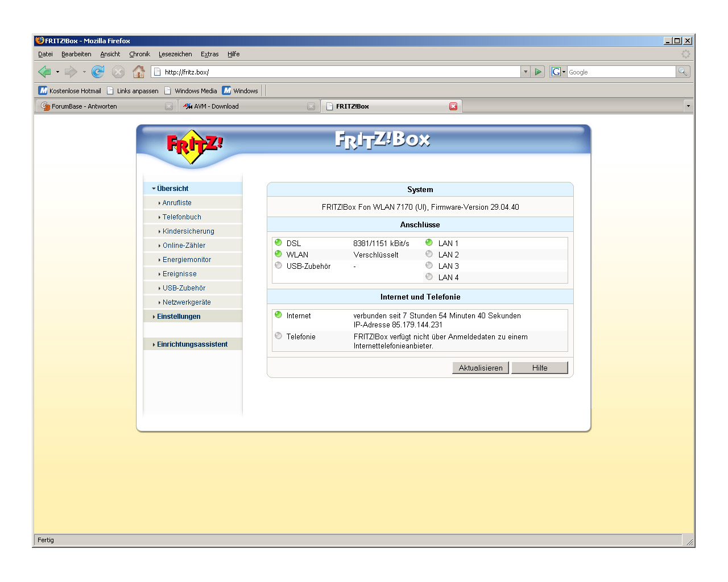This screenshot has height=582, width=728.
Task: Open Kostenlose Hotmail bookmark
Action: (70, 91)
